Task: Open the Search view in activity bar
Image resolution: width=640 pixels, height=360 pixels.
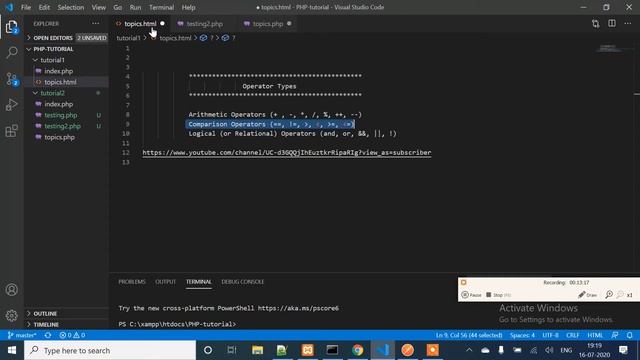Action: [11, 52]
